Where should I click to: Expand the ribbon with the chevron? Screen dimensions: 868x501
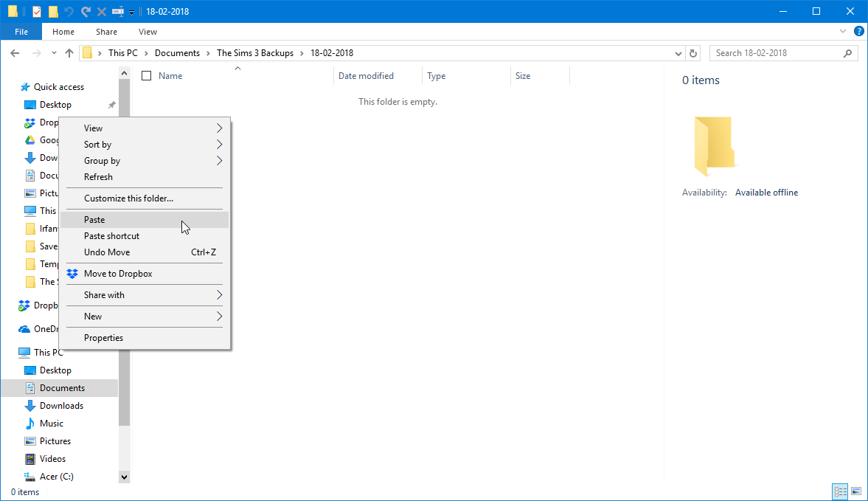point(842,32)
